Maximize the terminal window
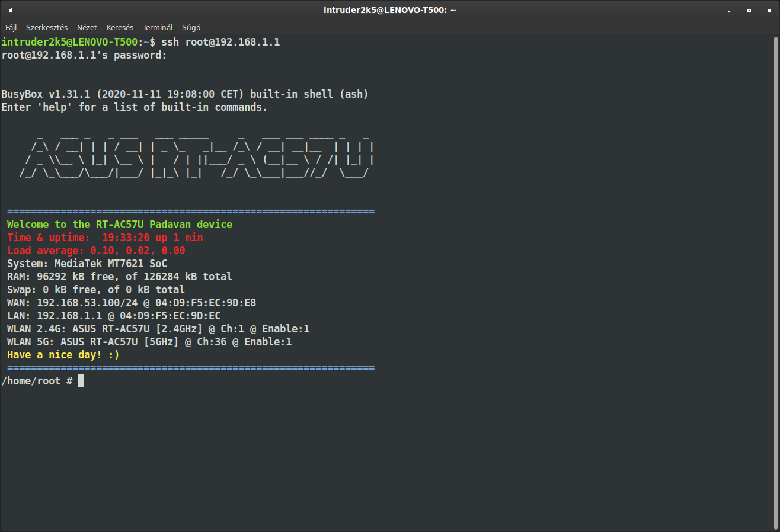780x532 pixels. click(x=749, y=11)
